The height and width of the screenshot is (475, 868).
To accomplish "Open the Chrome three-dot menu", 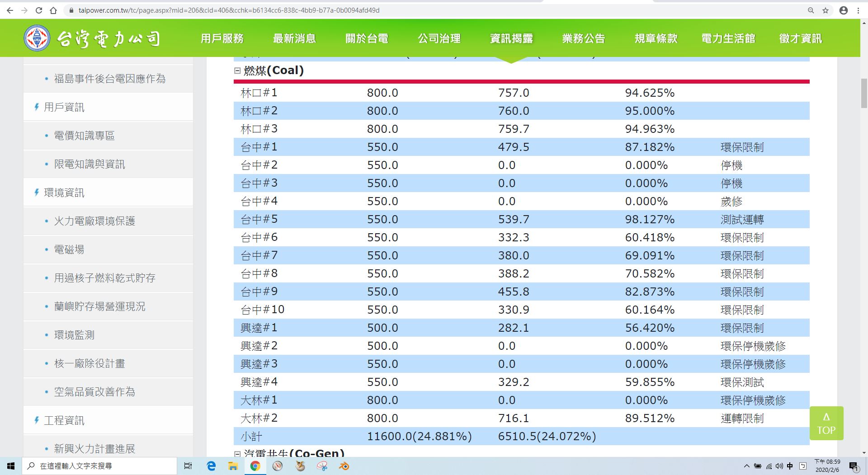I will (x=858, y=10).
